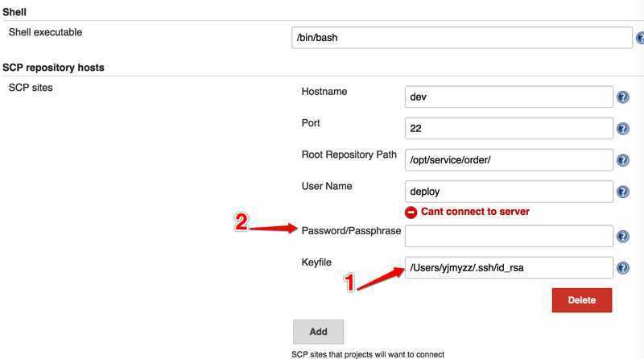Open help icon beside Keyfile field
Screen dimensions: 644x359
tap(623, 268)
